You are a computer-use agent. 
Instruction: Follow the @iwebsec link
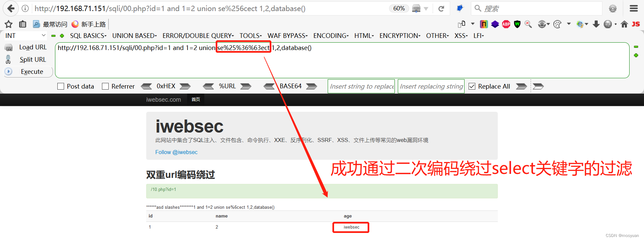click(176, 152)
